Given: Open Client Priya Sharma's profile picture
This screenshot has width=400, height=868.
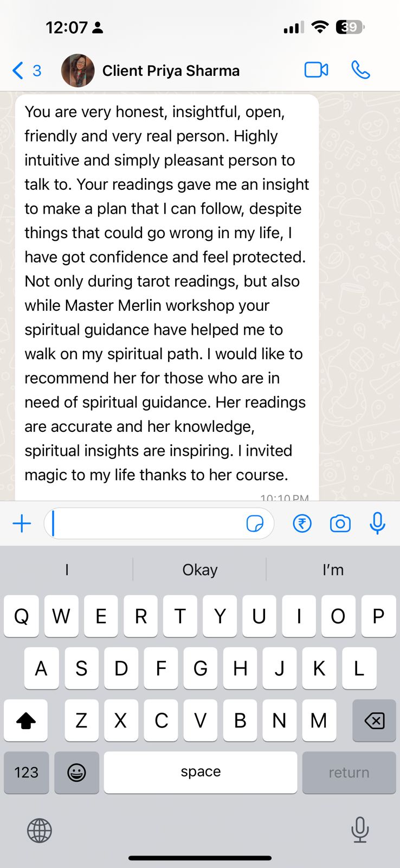Looking at the screenshot, I should (78, 71).
